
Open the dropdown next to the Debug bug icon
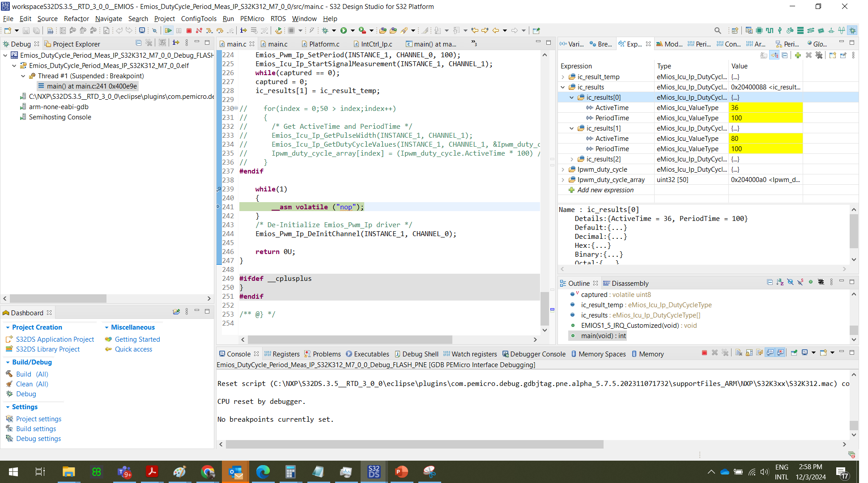(334, 30)
